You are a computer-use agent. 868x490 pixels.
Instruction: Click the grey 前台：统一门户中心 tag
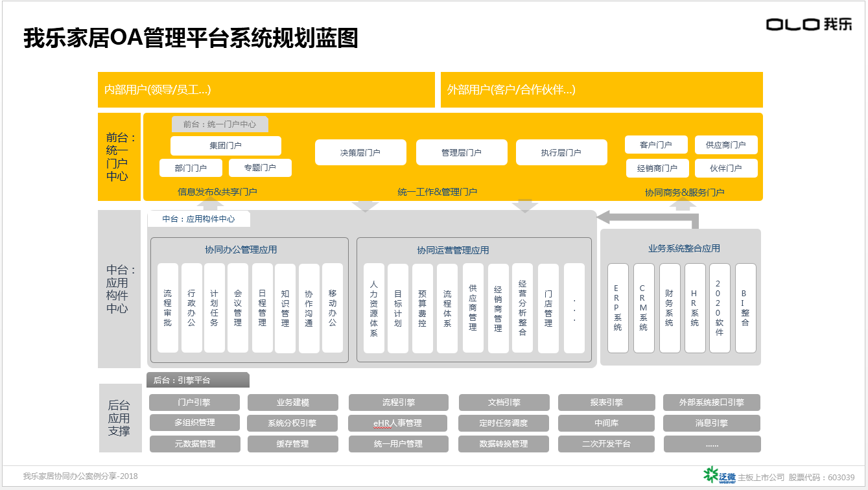coord(220,124)
